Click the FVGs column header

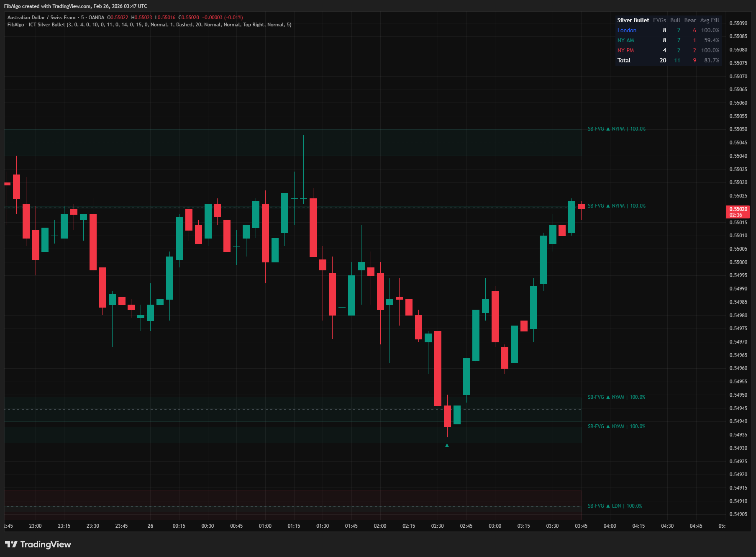(659, 20)
